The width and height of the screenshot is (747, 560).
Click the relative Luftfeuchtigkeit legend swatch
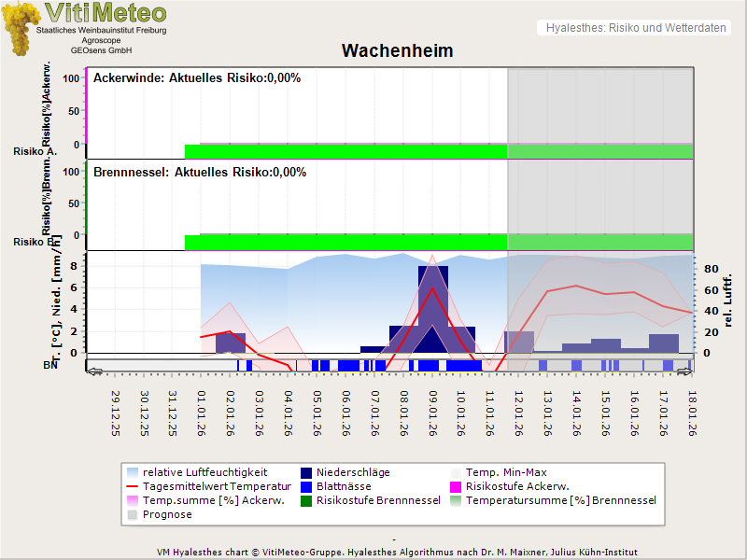tap(133, 472)
